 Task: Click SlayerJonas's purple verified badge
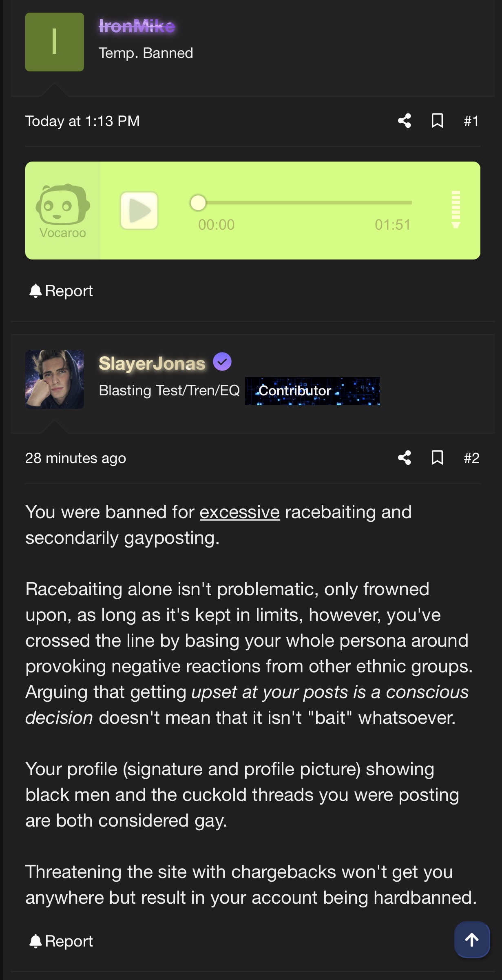coord(222,362)
